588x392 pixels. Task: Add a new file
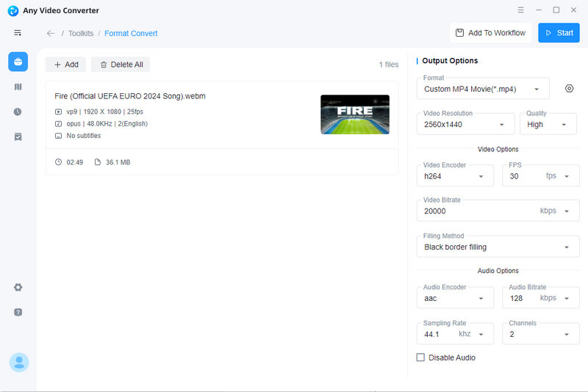tap(65, 65)
